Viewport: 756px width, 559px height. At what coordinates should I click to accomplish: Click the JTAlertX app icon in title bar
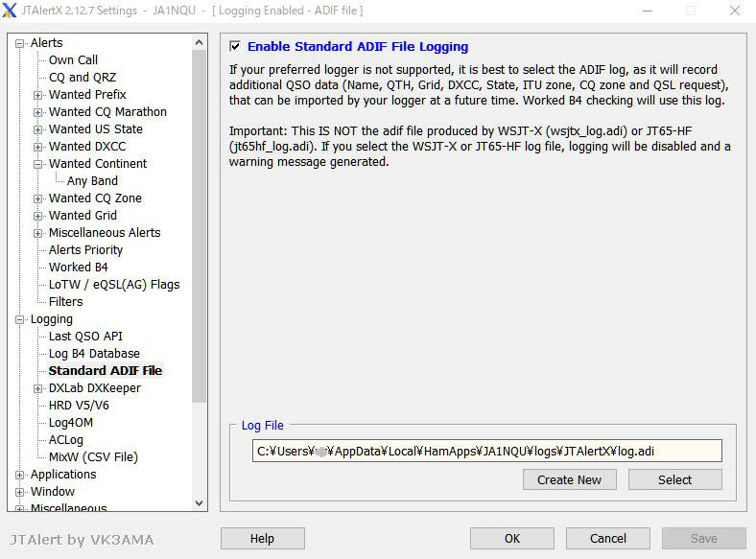pyautogui.click(x=10, y=11)
